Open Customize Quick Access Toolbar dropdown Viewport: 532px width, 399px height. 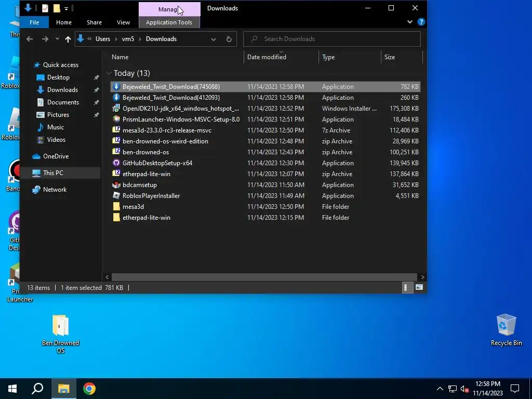coord(66,8)
